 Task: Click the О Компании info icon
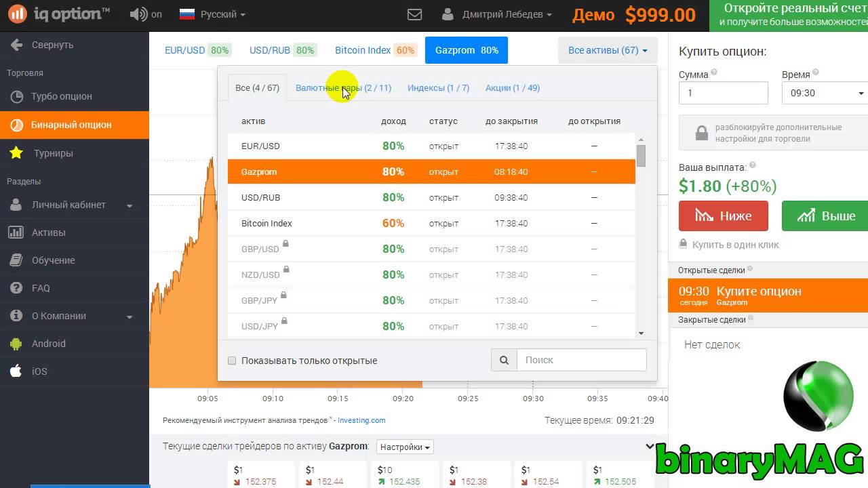16,316
